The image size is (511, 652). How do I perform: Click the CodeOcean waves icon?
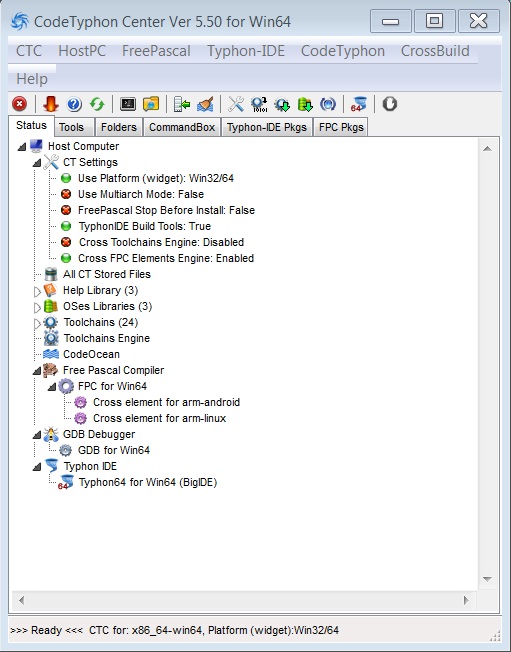51,354
